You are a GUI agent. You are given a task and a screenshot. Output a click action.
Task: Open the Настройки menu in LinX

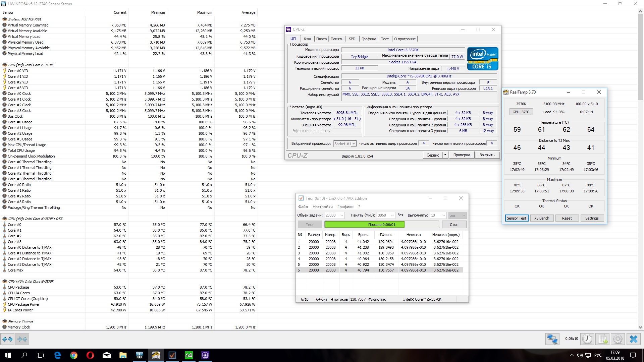322,207
